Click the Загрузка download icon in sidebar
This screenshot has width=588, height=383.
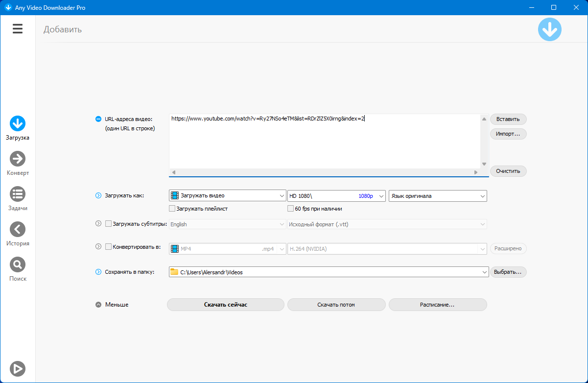pos(18,123)
